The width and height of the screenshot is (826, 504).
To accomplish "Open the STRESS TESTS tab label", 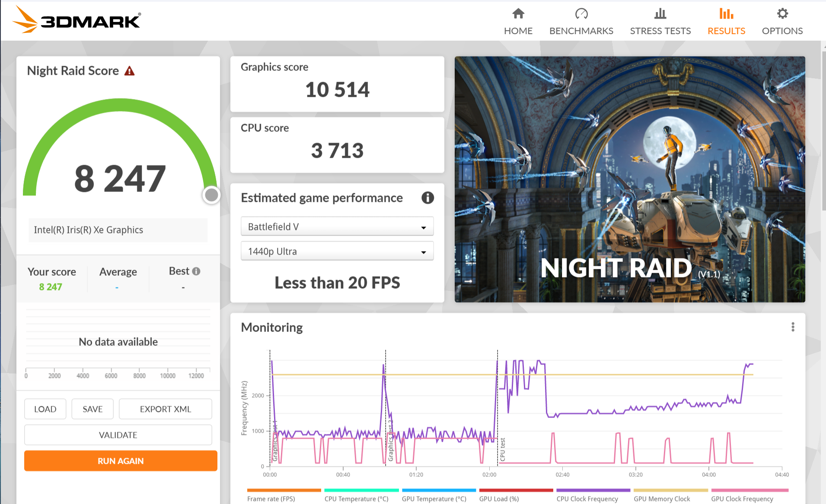I will 660,31.
